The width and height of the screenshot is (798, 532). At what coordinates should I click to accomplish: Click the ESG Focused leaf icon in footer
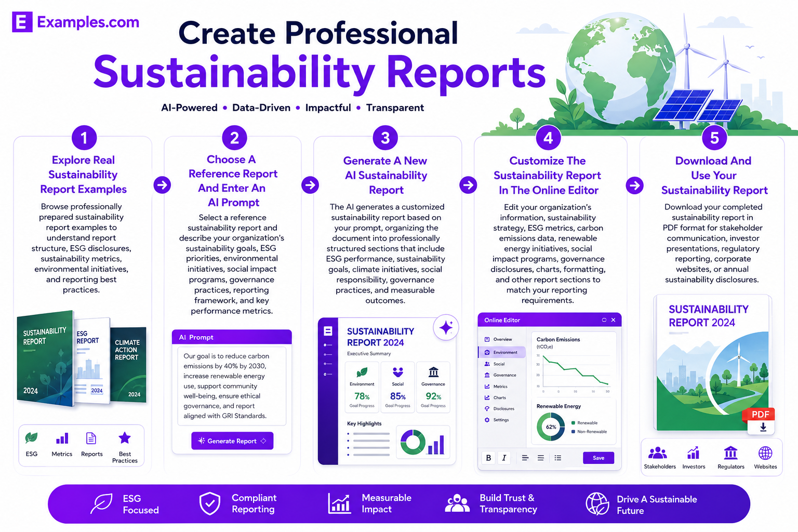coord(101,503)
